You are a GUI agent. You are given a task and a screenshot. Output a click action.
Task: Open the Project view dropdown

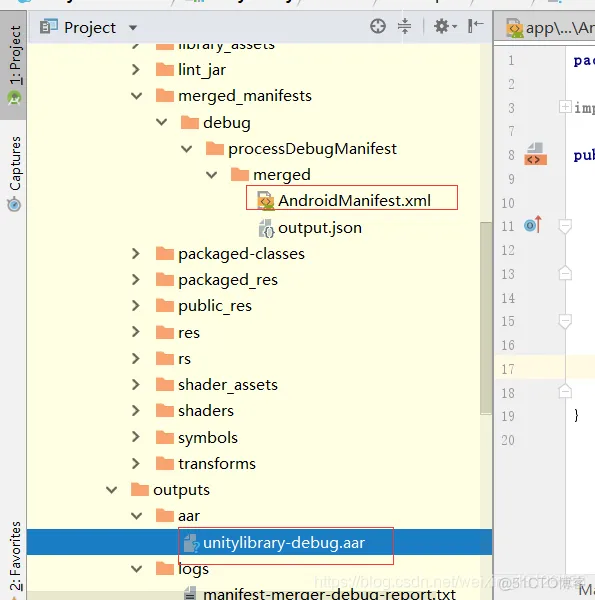(133, 28)
